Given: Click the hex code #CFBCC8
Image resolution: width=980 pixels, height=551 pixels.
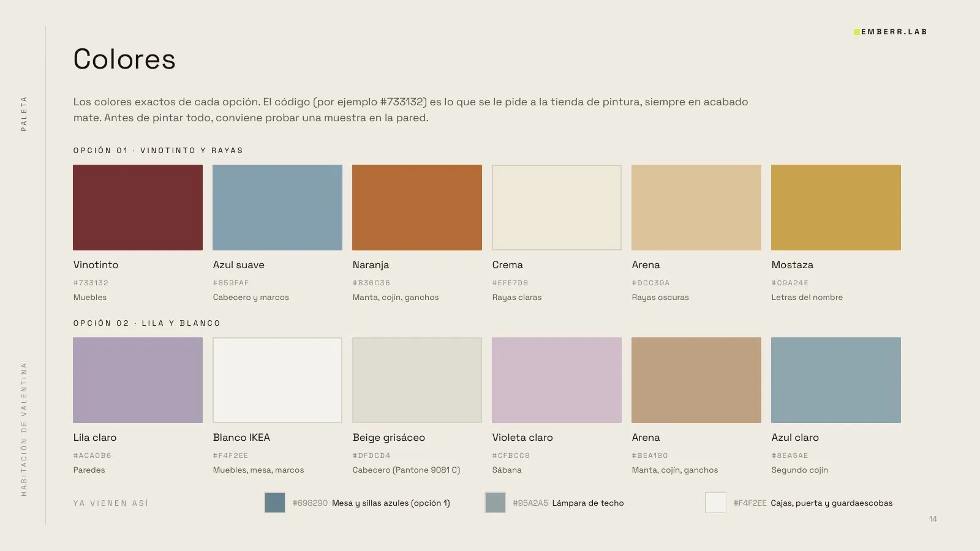Looking at the screenshot, I should 511,455.
